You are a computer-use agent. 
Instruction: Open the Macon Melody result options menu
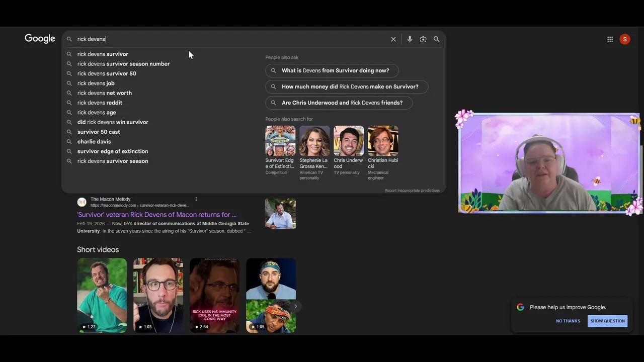pyautogui.click(x=196, y=199)
